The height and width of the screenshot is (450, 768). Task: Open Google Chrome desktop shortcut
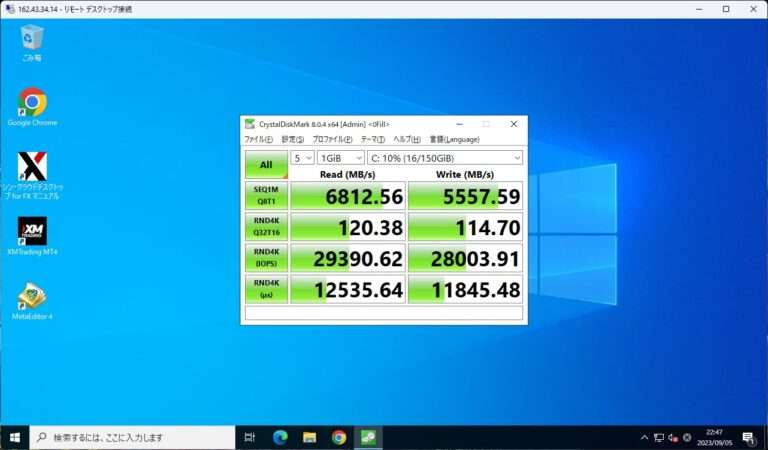[32, 102]
